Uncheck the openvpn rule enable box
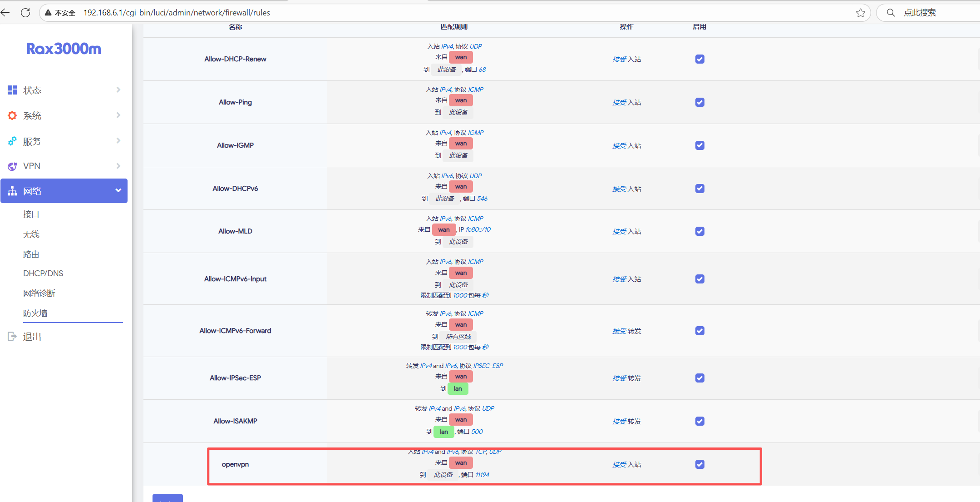The width and height of the screenshot is (980, 502). [699, 464]
